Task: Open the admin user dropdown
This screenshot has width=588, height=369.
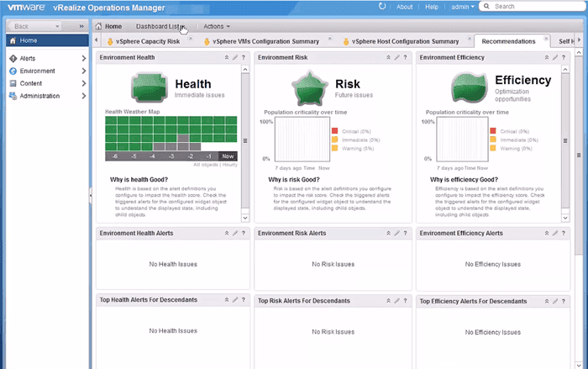Action: pyautogui.click(x=462, y=7)
